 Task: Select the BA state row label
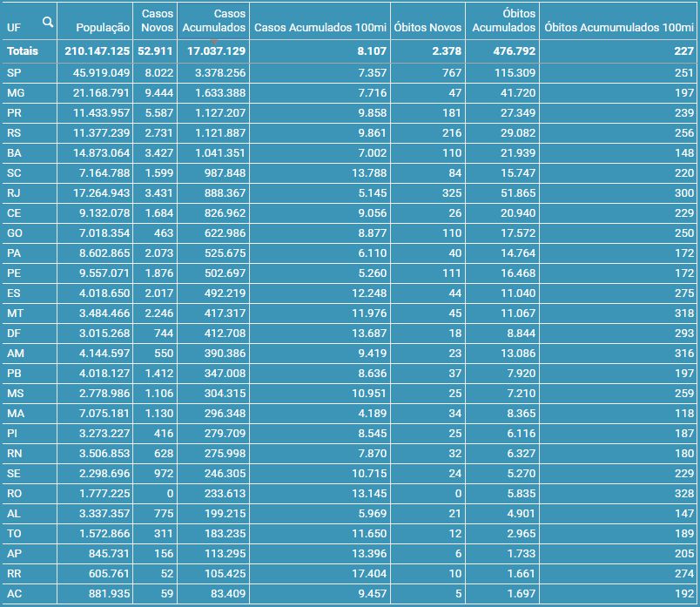(x=14, y=152)
